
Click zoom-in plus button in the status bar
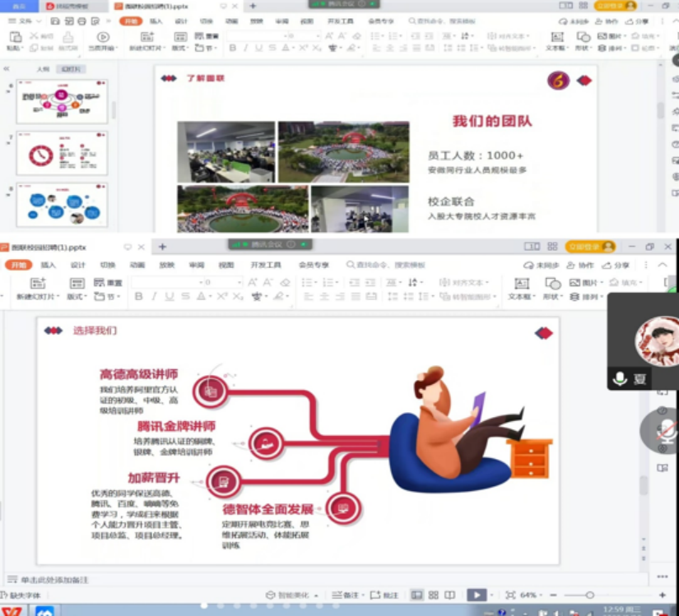662,595
